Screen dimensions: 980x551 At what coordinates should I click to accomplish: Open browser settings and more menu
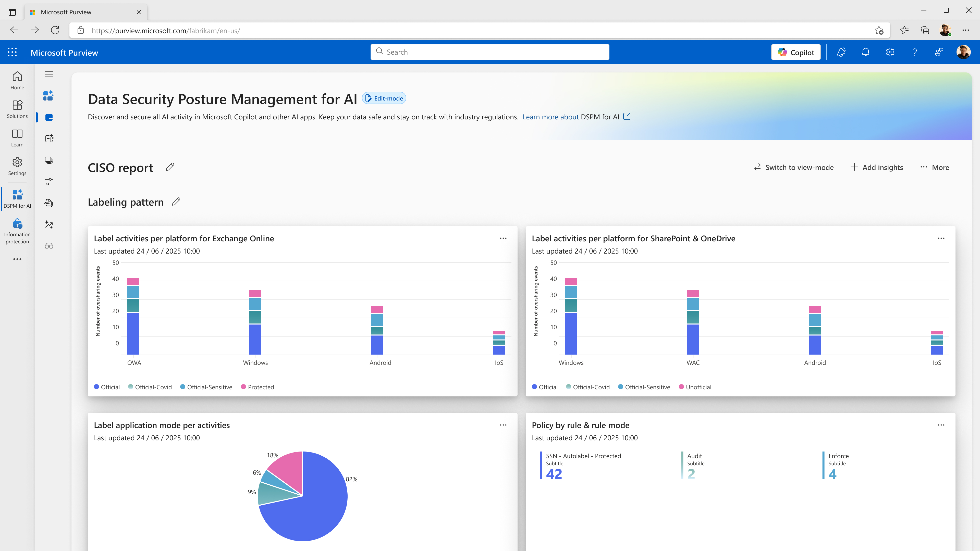pos(965,30)
